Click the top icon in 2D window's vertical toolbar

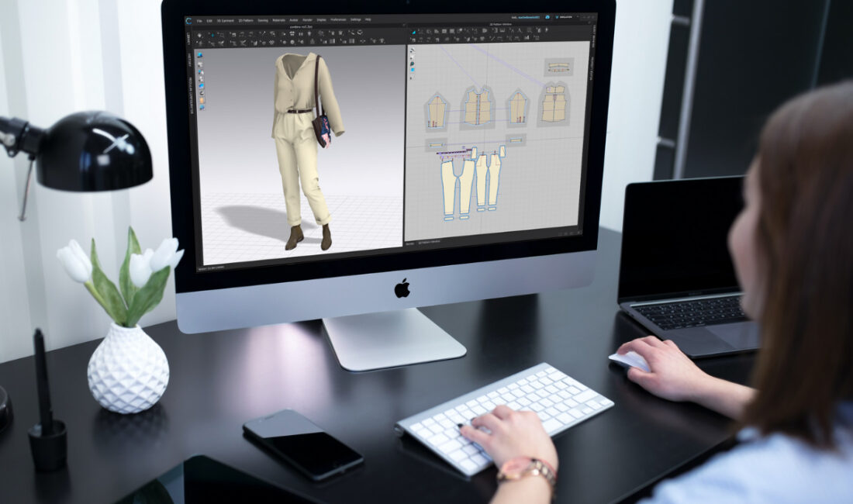[412, 50]
